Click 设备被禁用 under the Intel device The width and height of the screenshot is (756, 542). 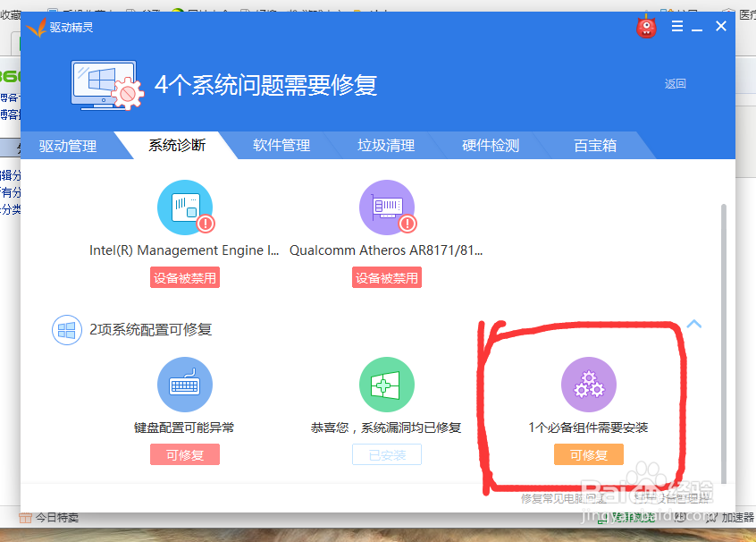(x=184, y=277)
